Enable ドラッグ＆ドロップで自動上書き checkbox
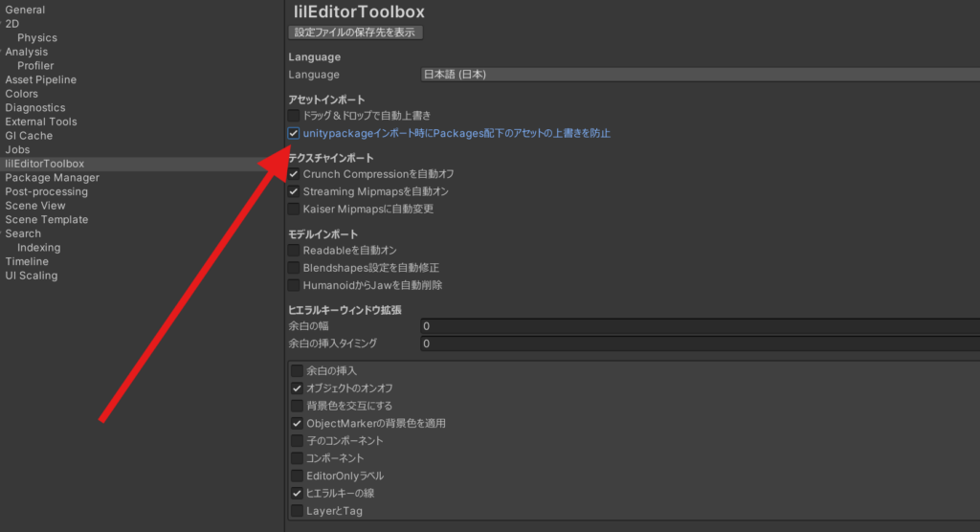The height and width of the screenshot is (532, 980). (295, 116)
